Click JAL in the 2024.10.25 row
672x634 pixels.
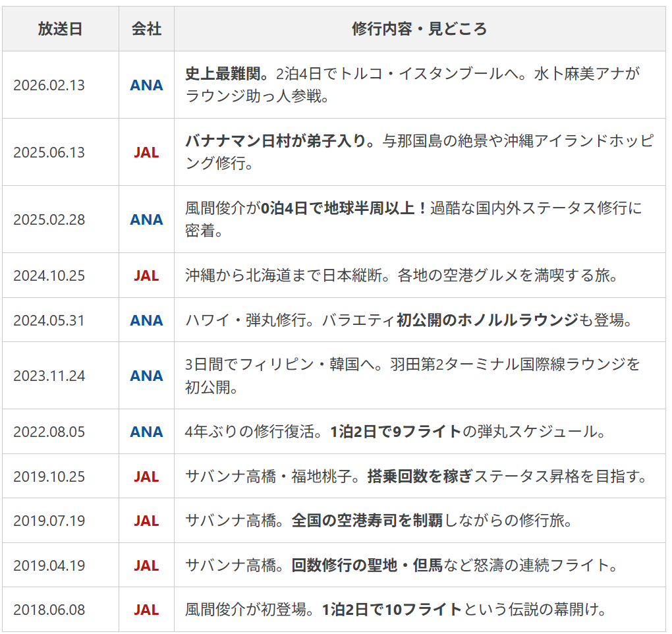point(146,275)
